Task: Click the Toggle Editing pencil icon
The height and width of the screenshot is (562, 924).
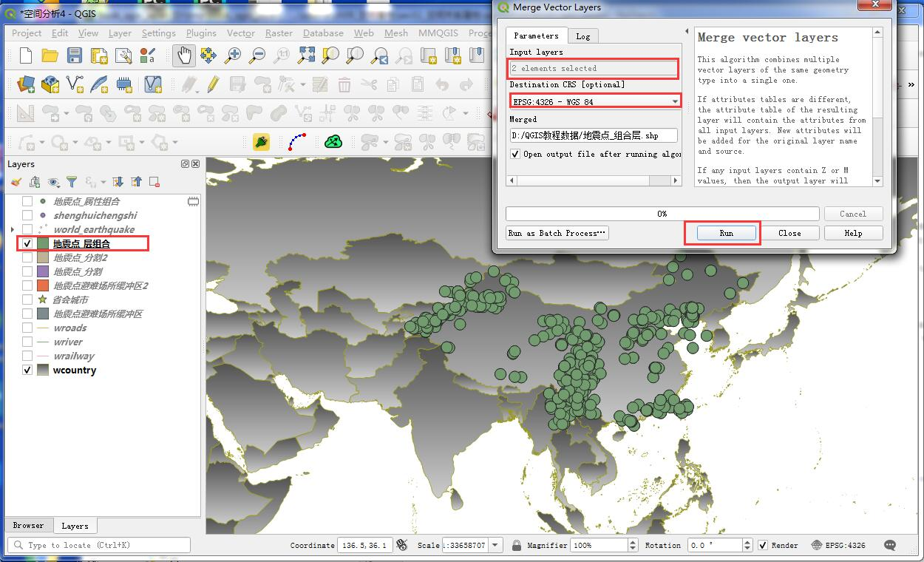Action: click(x=214, y=84)
